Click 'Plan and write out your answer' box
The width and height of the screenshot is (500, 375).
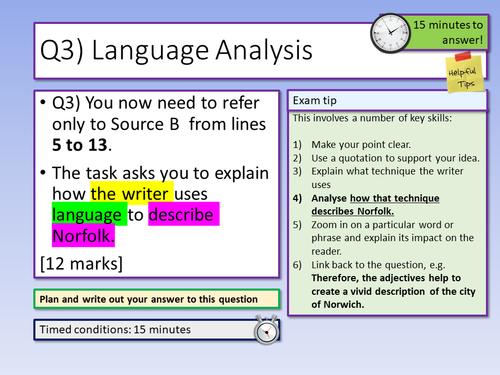(x=157, y=299)
